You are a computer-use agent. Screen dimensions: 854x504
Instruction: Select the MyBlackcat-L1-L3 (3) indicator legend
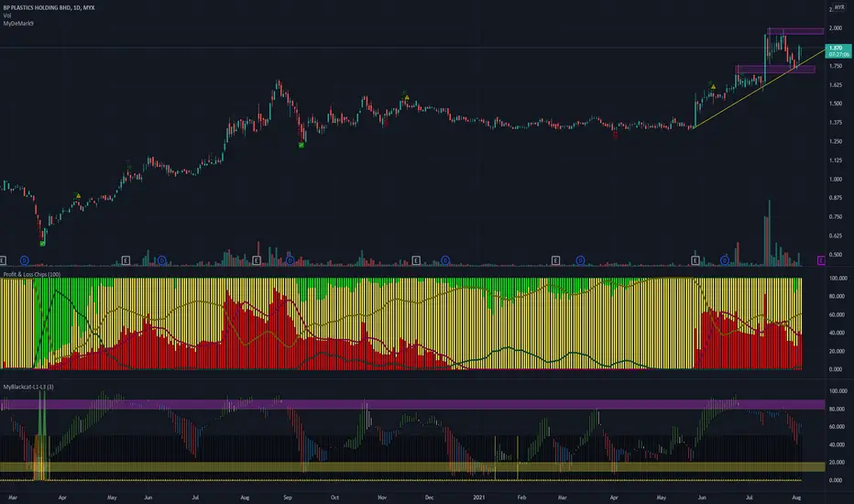28,387
